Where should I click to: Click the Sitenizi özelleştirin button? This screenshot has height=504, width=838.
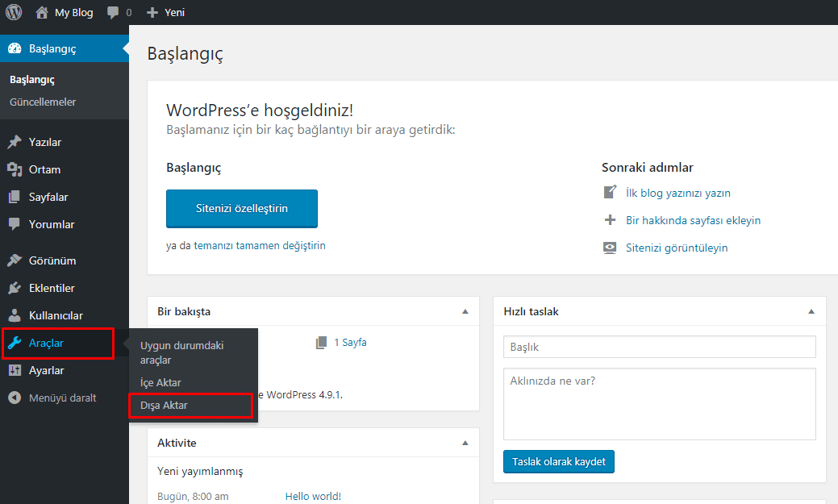pyautogui.click(x=242, y=209)
